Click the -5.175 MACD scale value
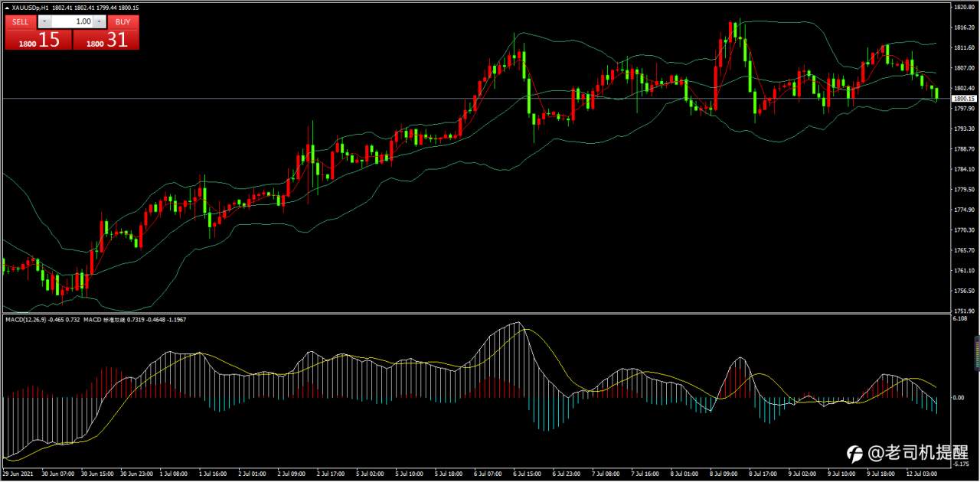Viewport: 980px width, 482px height. tap(961, 464)
